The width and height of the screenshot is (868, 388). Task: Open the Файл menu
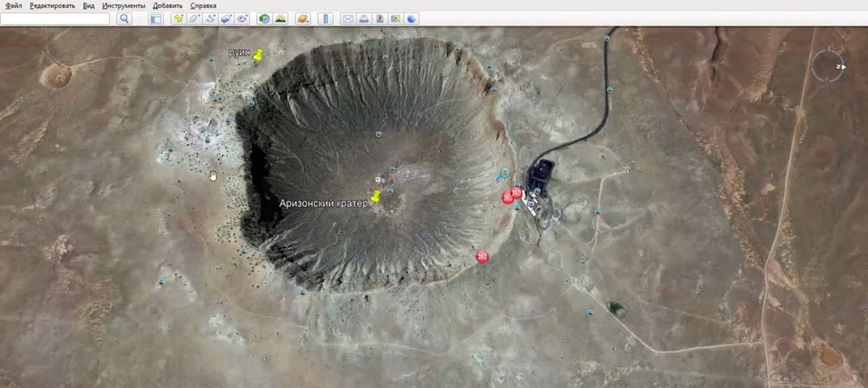pyautogui.click(x=14, y=6)
